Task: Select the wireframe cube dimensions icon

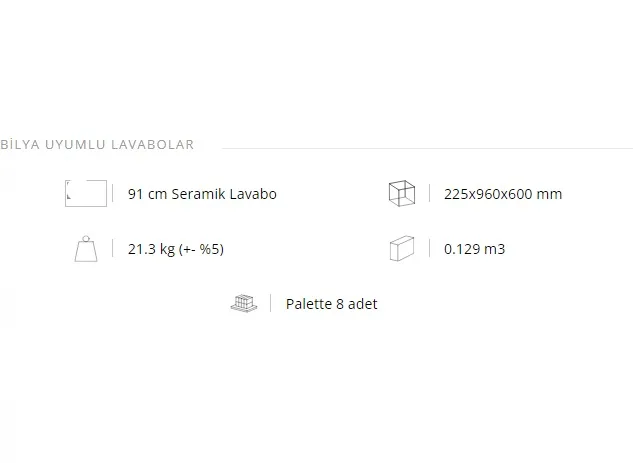Action: (x=402, y=193)
